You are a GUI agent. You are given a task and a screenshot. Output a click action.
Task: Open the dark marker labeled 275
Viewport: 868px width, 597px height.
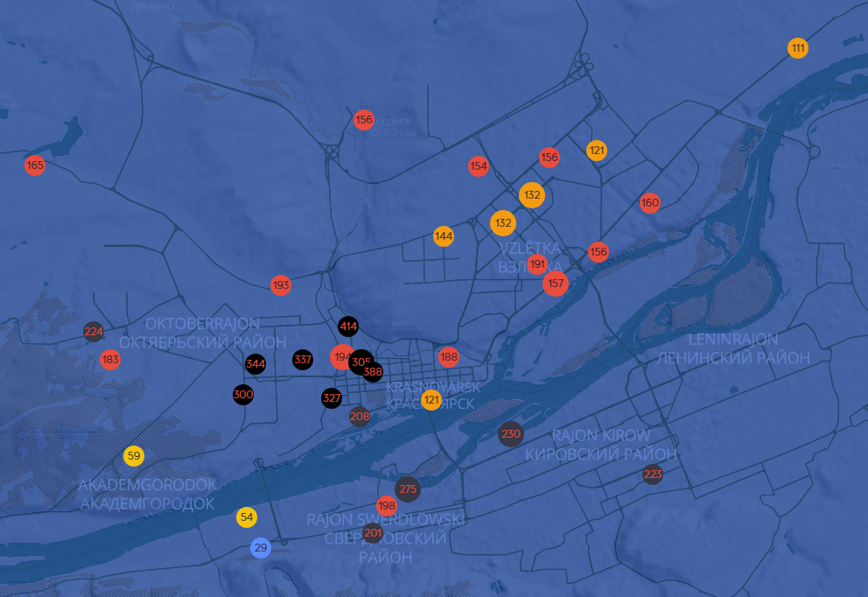point(408,489)
